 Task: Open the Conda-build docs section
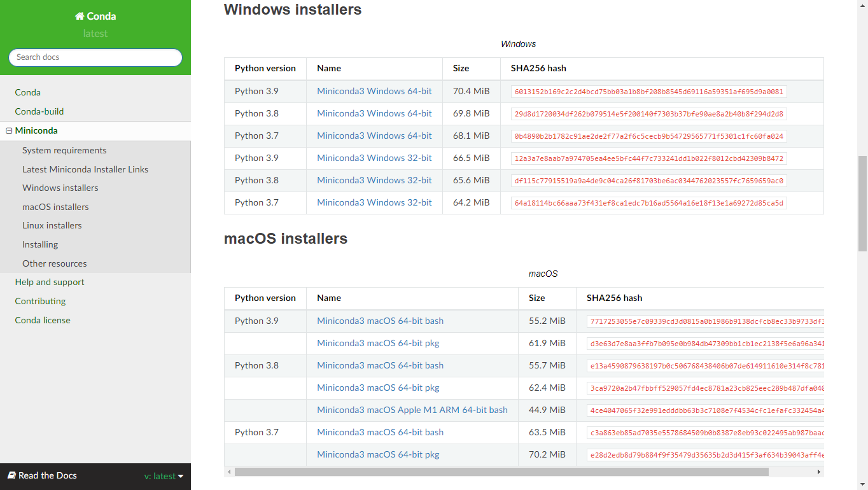[x=39, y=111]
